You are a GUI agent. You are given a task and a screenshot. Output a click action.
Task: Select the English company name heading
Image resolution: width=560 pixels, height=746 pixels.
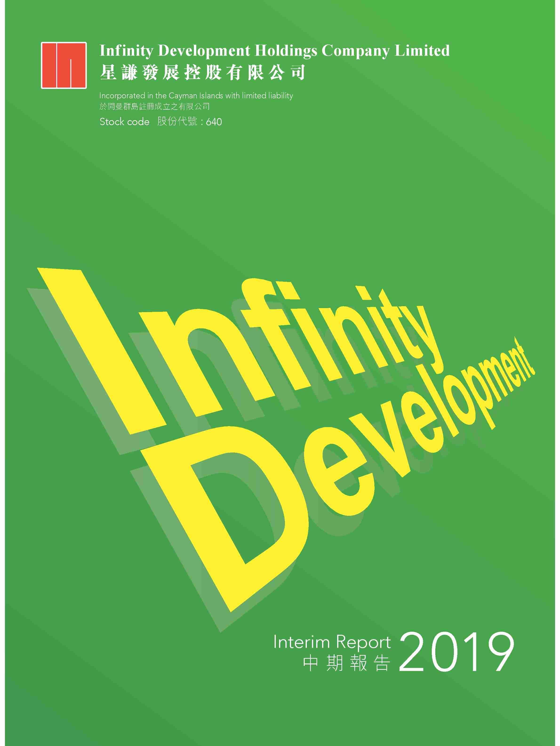pos(274,51)
